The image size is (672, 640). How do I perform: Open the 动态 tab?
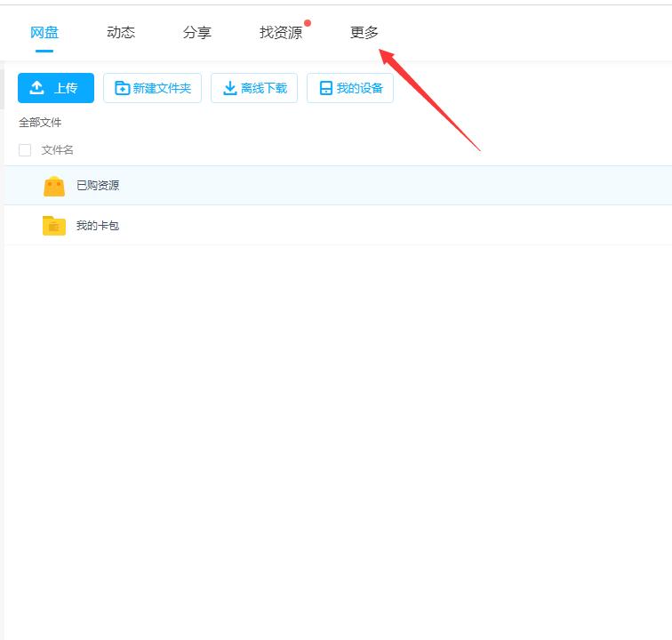[x=121, y=33]
